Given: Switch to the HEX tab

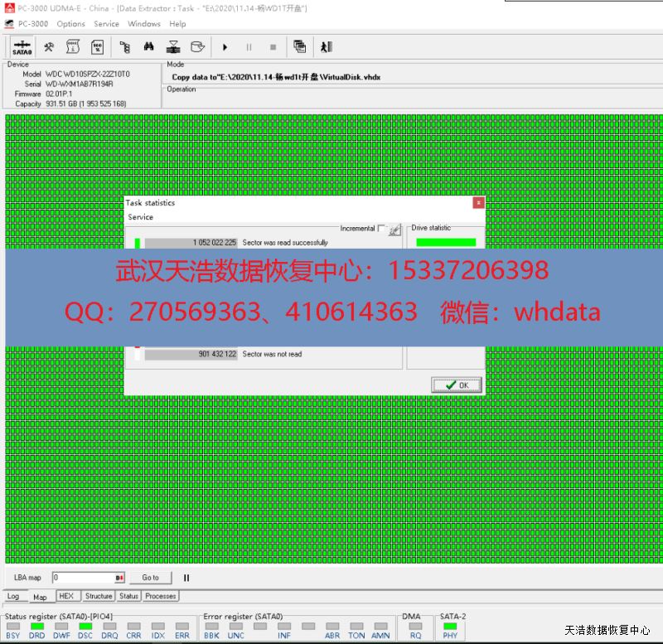Looking at the screenshot, I should pos(66,596).
